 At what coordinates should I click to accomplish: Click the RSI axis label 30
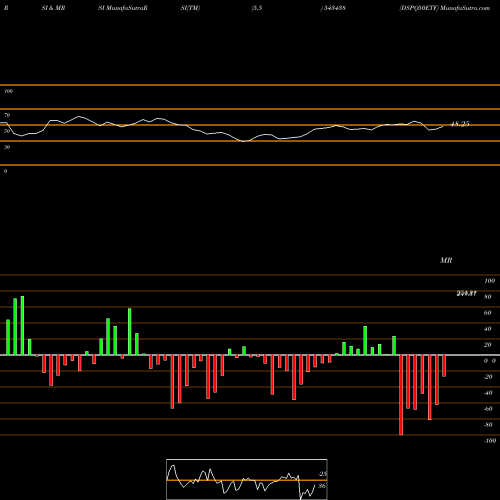click(x=7, y=147)
